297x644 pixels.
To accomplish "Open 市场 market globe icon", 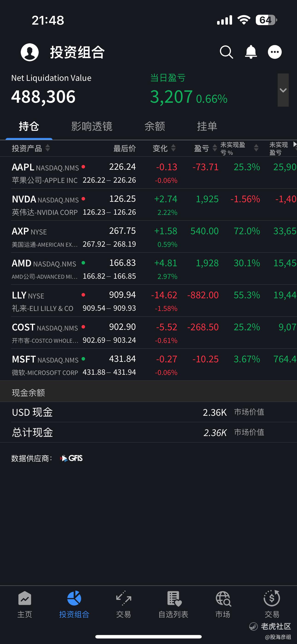I will tap(223, 598).
